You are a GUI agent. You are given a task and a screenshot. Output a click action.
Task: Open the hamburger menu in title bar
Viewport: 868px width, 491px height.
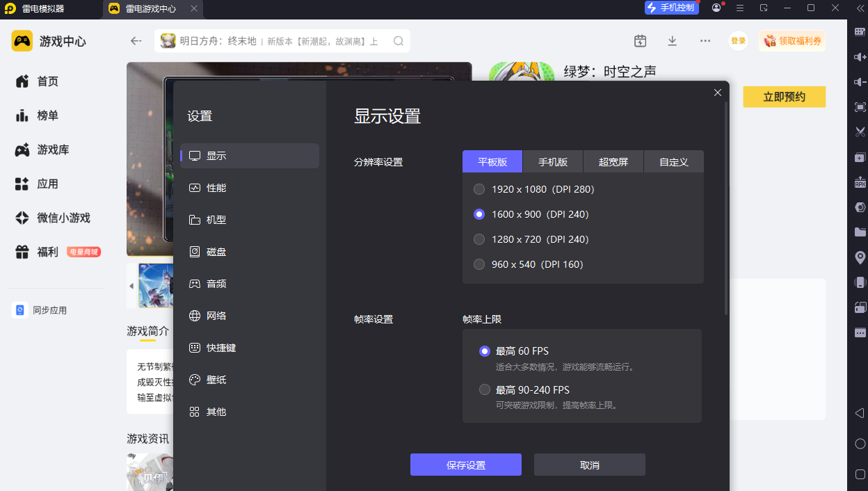pos(739,8)
